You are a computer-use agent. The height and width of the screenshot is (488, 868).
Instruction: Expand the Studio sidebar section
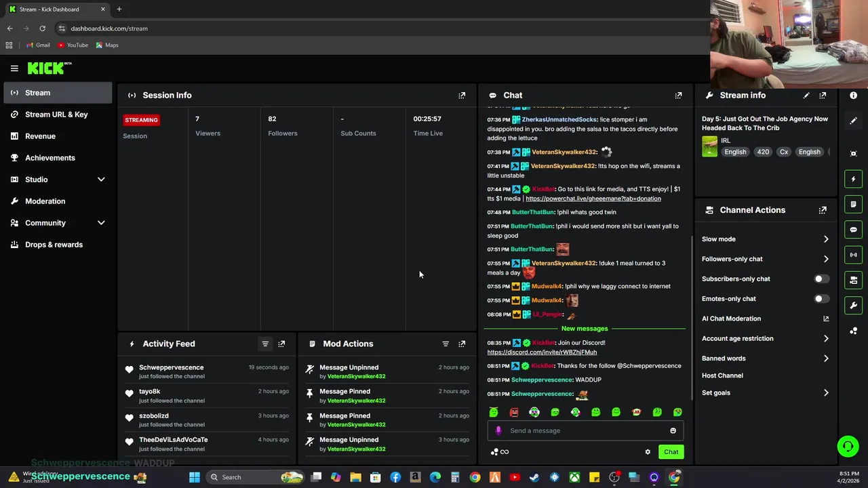[101, 180]
